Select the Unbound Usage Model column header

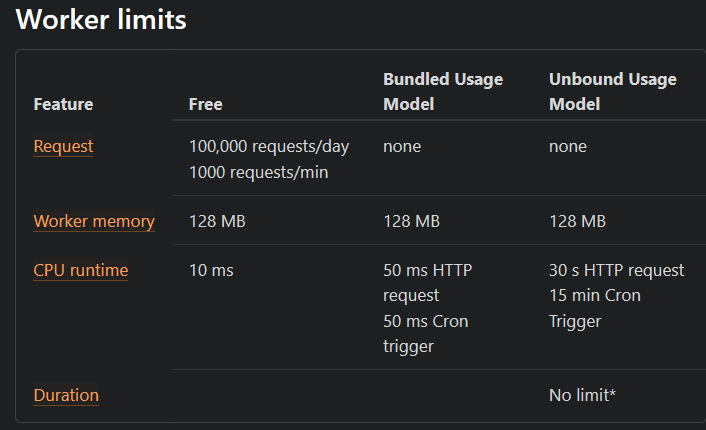(612, 91)
